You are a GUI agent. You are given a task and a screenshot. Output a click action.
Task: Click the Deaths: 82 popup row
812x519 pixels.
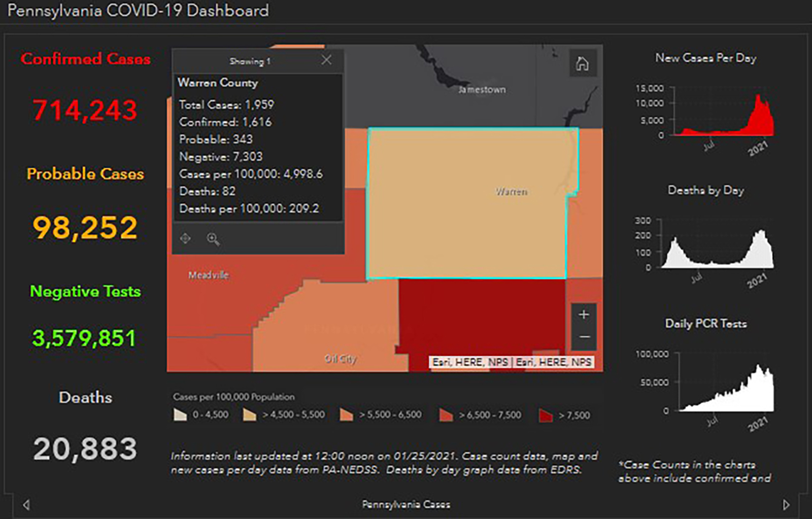click(x=207, y=191)
